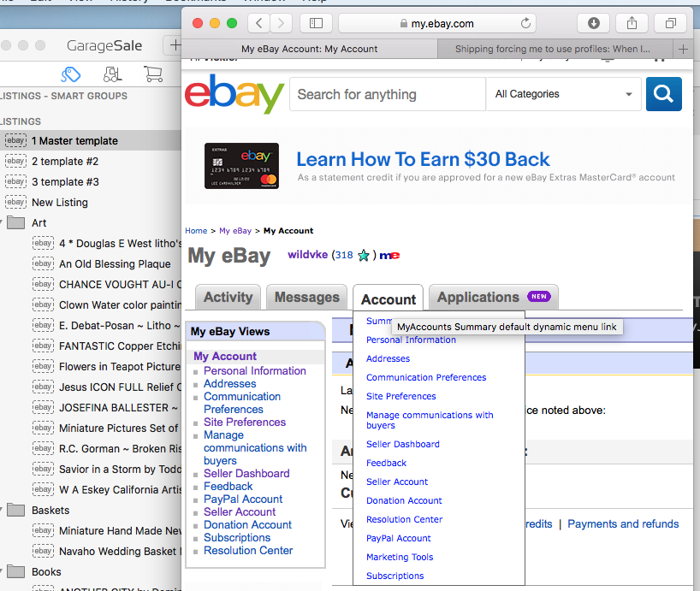The image size is (700, 591).
Task: Open Seller Dashboard in My eBay Views sidebar
Action: pyautogui.click(x=246, y=473)
